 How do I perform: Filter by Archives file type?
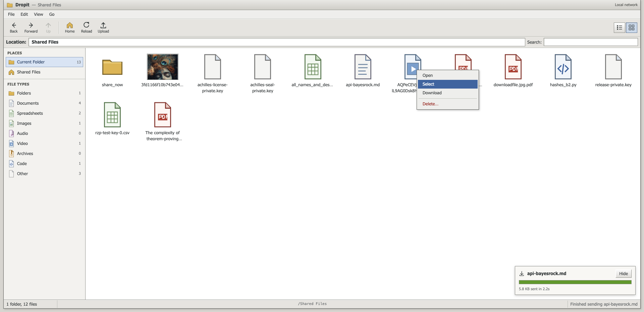44,154
